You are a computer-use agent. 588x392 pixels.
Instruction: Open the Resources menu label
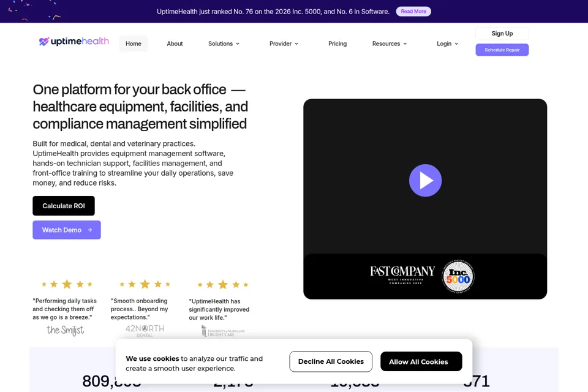(x=386, y=43)
